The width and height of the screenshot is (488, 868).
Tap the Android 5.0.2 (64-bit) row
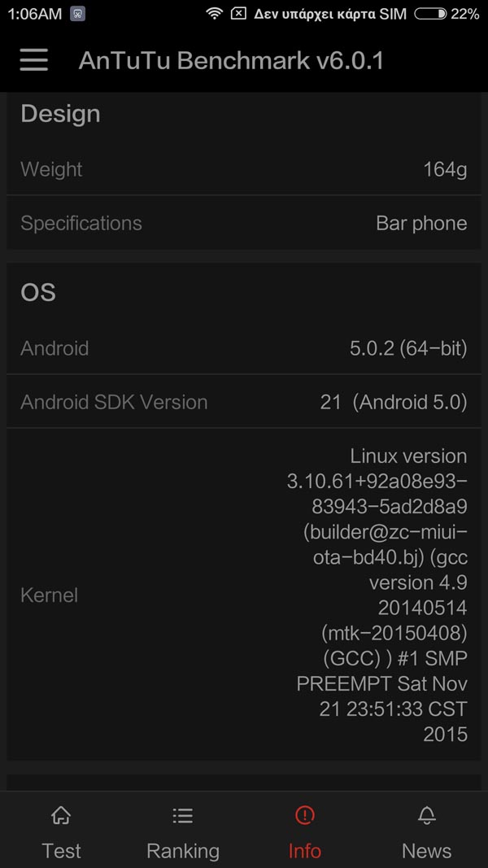pos(244,348)
